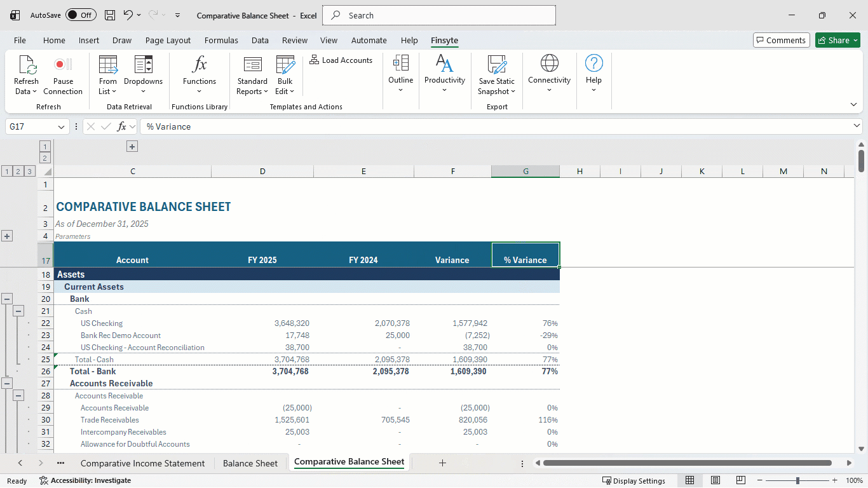
Task: Select the Trade Receivables cell
Action: pos(132,420)
